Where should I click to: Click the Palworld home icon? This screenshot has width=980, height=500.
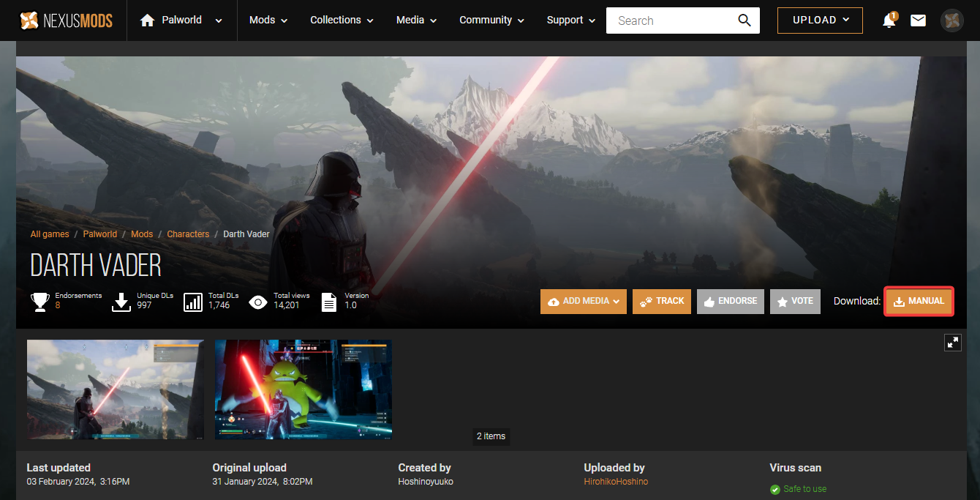pyautogui.click(x=147, y=20)
